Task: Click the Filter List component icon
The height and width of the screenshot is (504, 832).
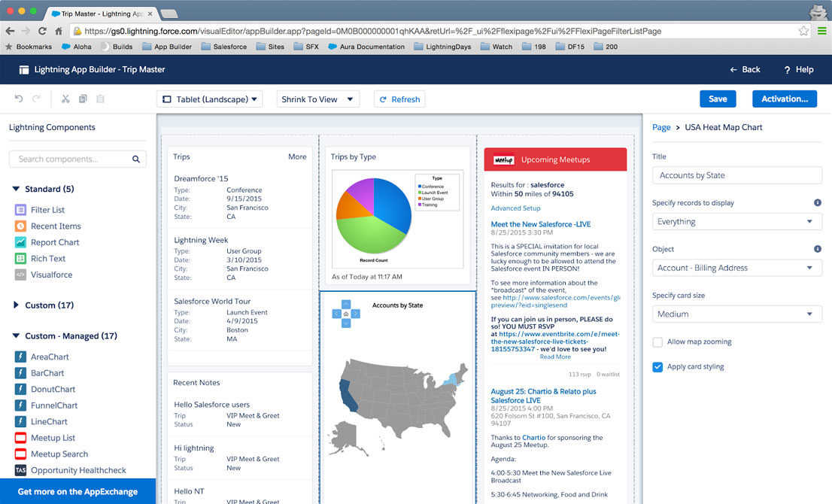Action: click(20, 210)
